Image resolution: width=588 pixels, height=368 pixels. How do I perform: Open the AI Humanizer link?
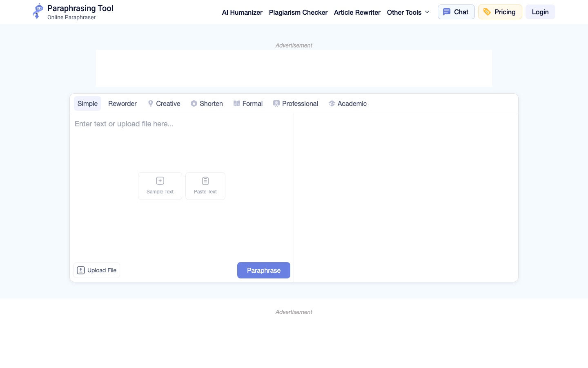tap(242, 12)
